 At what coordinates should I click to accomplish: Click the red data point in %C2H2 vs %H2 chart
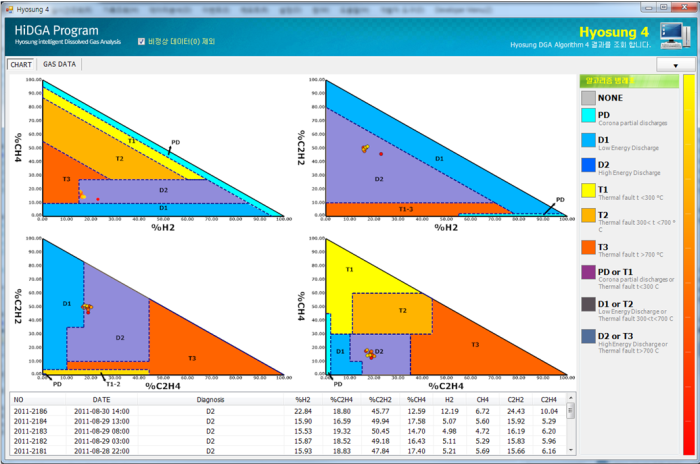click(381, 154)
